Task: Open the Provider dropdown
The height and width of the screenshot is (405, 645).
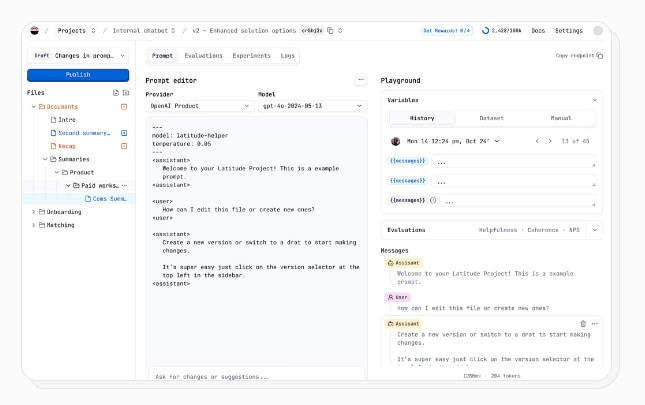Action: [x=200, y=105]
